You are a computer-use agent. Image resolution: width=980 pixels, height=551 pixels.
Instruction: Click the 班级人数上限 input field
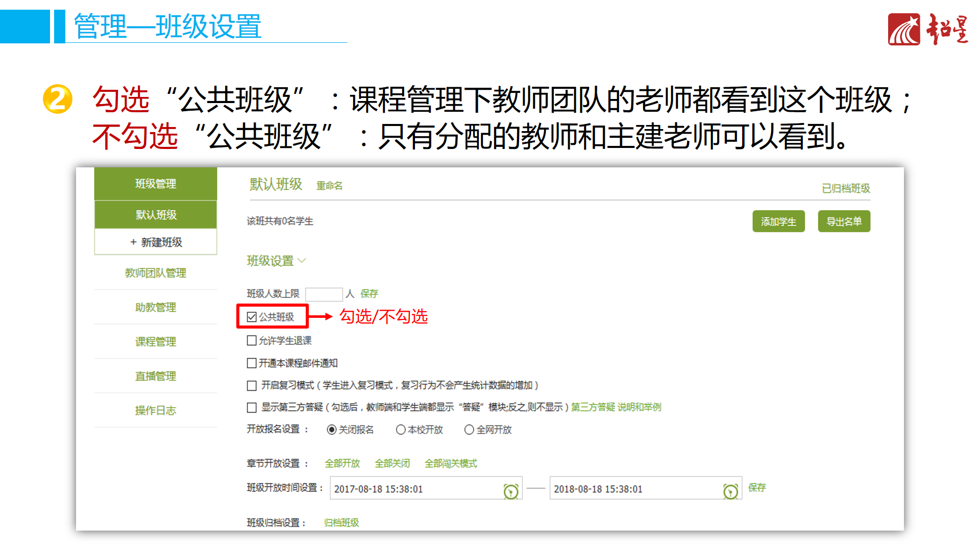tap(324, 294)
